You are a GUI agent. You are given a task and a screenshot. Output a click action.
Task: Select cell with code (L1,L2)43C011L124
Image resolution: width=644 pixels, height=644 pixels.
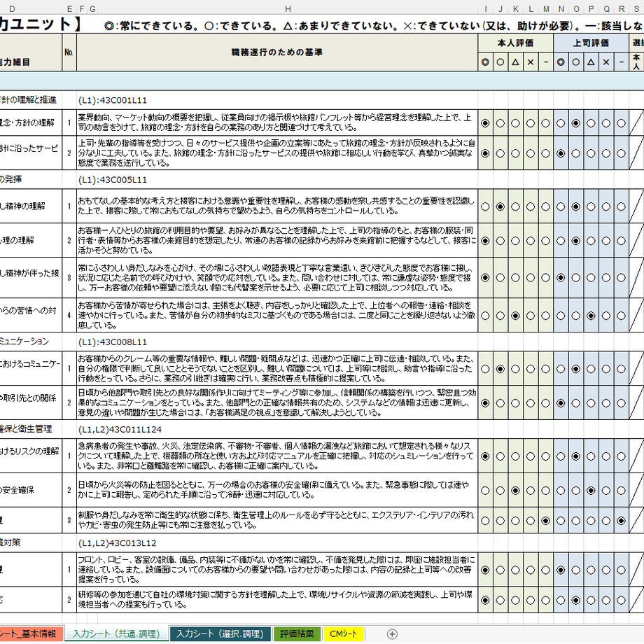pos(276,429)
